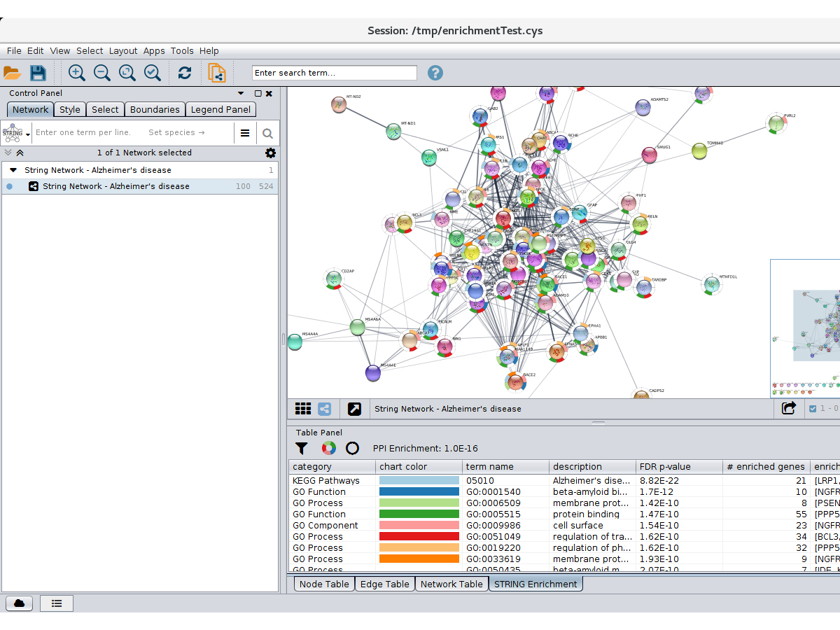Toggle the grid view of networks
Image resolution: width=840 pixels, height=630 pixels.
[x=302, y=409]
